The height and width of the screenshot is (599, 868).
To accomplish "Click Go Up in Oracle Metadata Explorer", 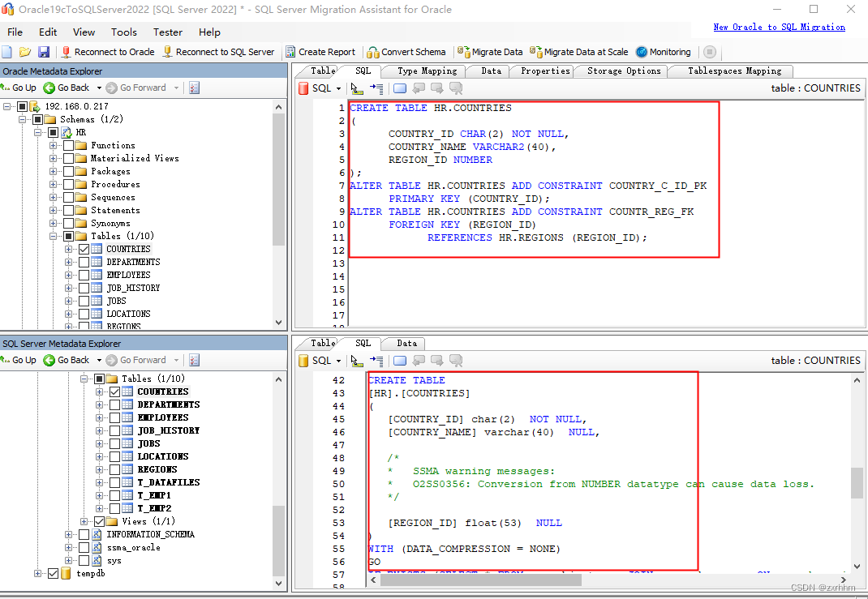I will click(x=19, y=88).
